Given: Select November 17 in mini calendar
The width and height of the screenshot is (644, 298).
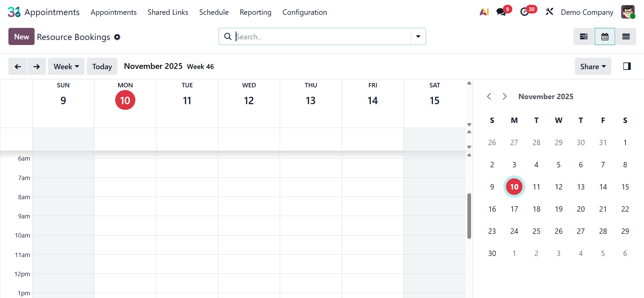Looking at the screenshot, I should (514, 209).
